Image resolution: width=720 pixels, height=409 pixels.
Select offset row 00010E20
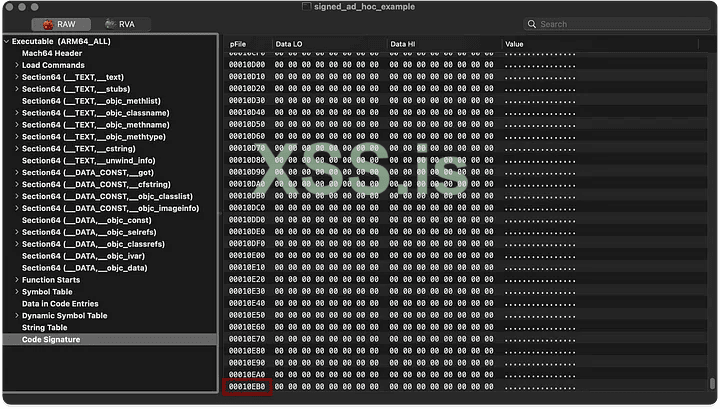tap(466, 280)
